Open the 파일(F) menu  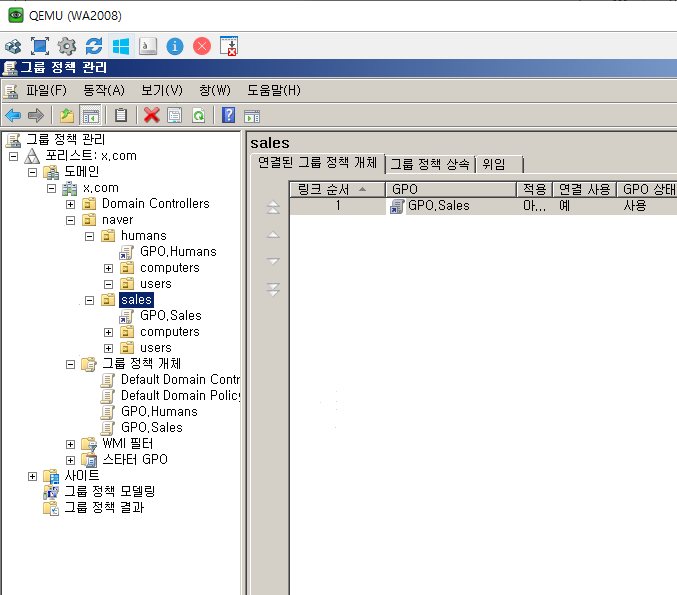pos(46,90)
